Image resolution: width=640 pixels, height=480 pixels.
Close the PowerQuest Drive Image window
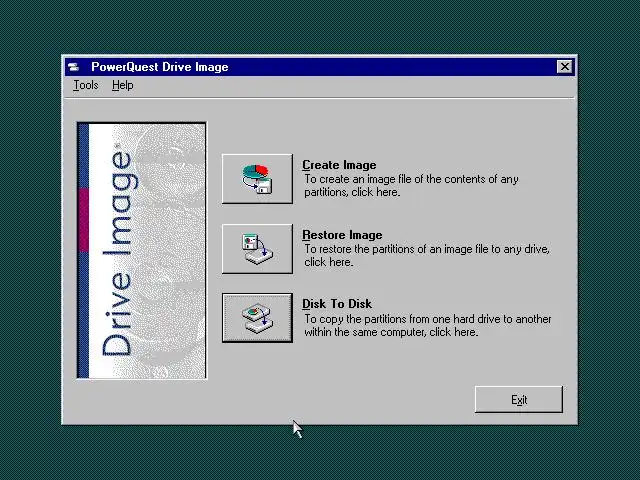point(564,67)
